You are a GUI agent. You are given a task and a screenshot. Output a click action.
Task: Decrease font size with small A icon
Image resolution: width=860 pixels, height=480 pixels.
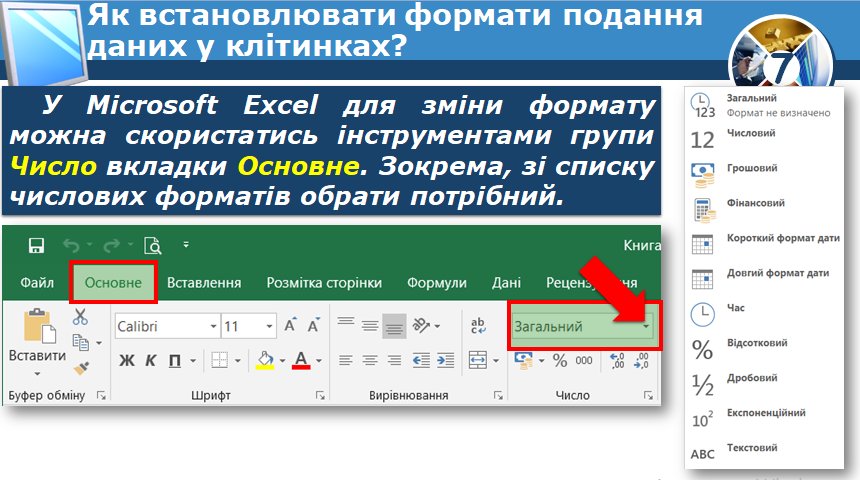[x=313, y=325]
